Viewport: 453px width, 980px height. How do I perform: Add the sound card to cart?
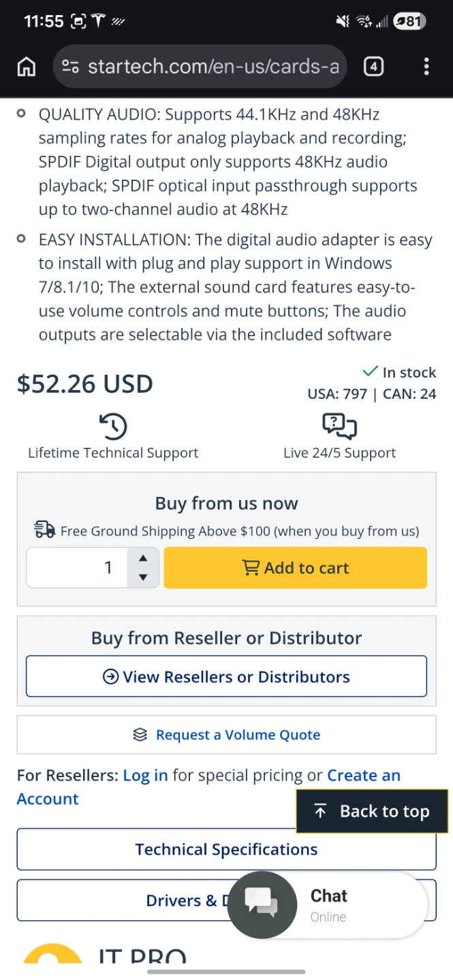[x=296, y=568]
